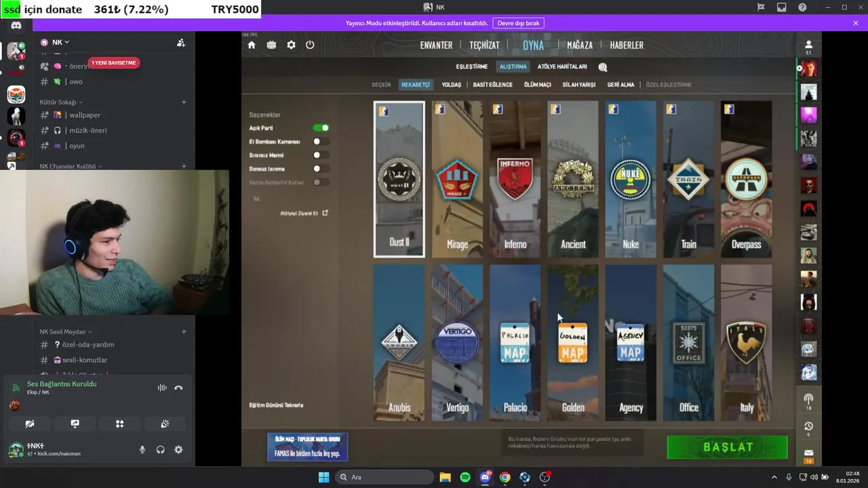
Task: Show hidden system tray icons chevron
Action: (774, 477)
